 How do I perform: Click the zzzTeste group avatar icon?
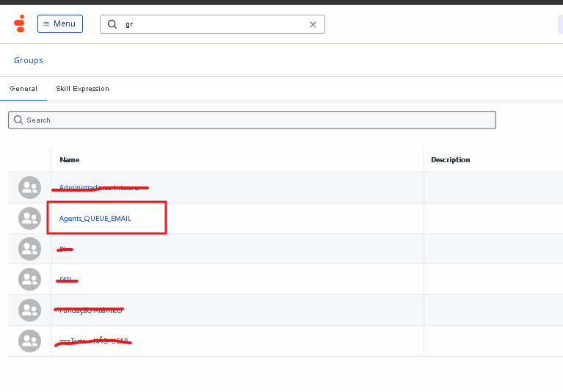click(x=29, y=341)
